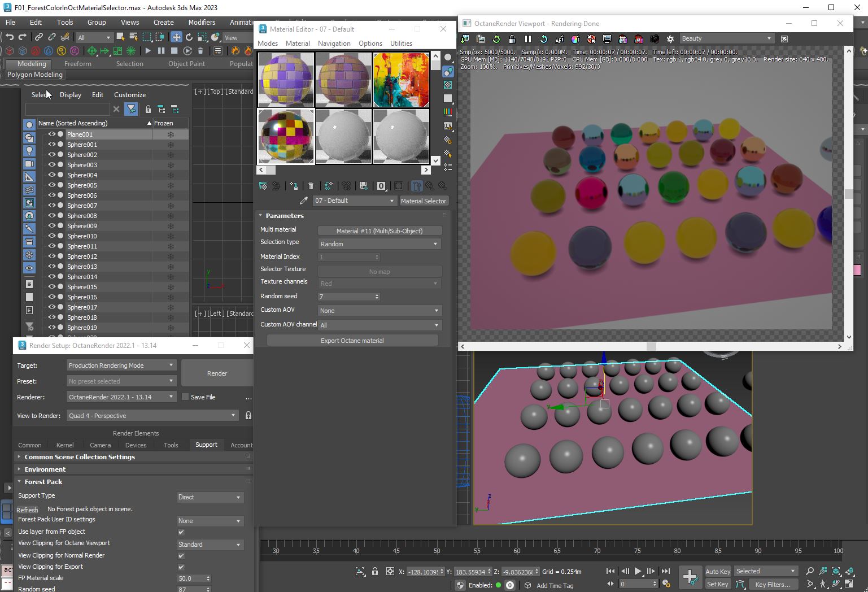The height and width of the screenshot is (592, 868).
Task: Click Put to Library disk icon
Action: 363,186
